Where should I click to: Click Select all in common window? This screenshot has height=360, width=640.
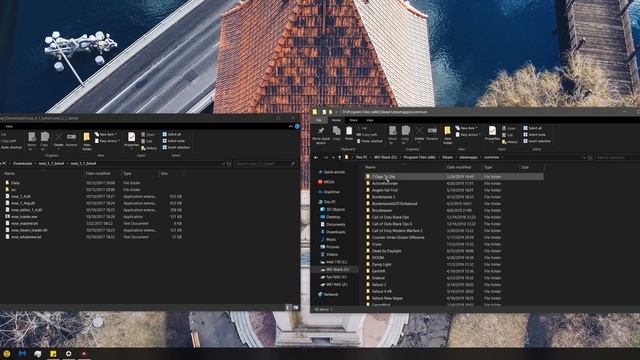pyautogui.click(x=533, y=128)
